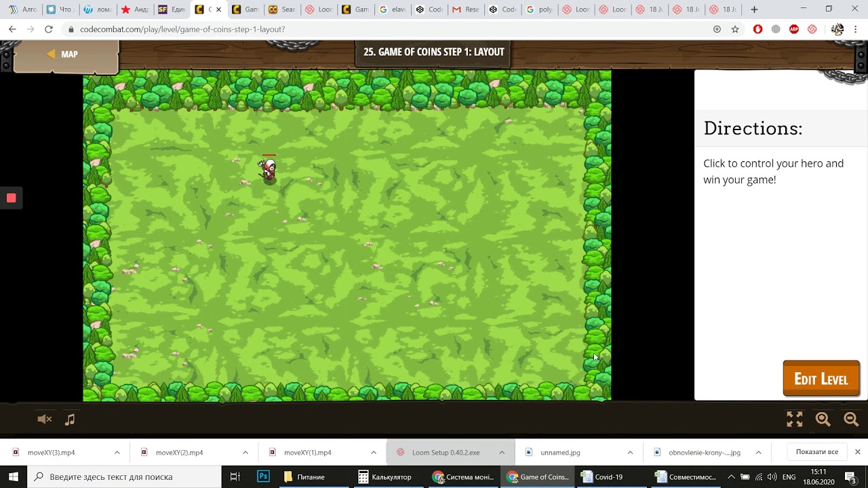Viewport: 868px width, 488px height.
Task: Switch to the 'Sear' tab
Action: pos(282,9)
